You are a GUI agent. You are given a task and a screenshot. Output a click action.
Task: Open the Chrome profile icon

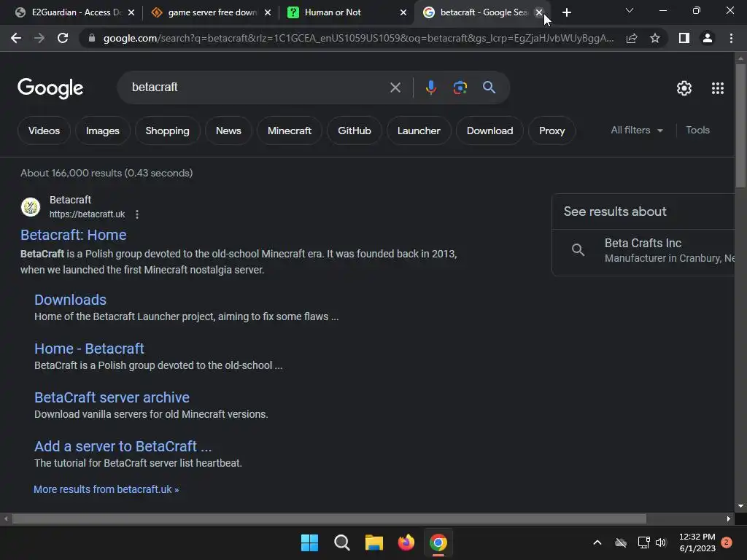tap(708, 38)
